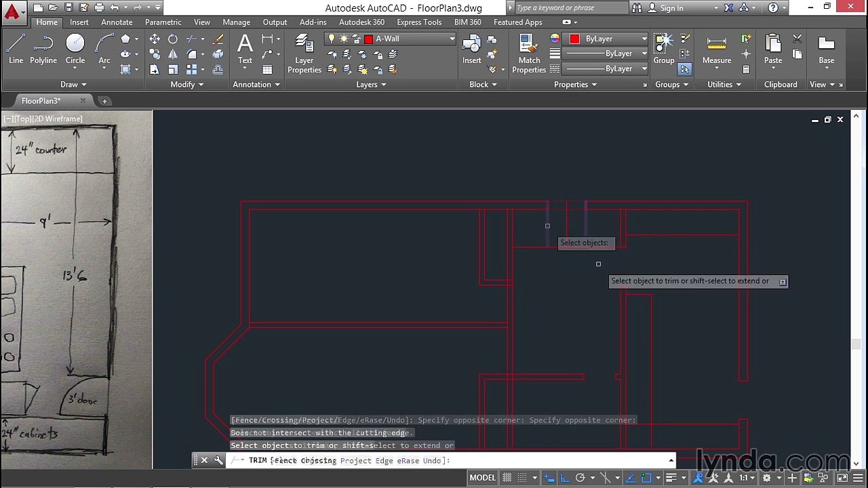Click the Quick Calculator icon
Image resolution: width=868 pixels, height=488 pixels.
tap(746, 69)
